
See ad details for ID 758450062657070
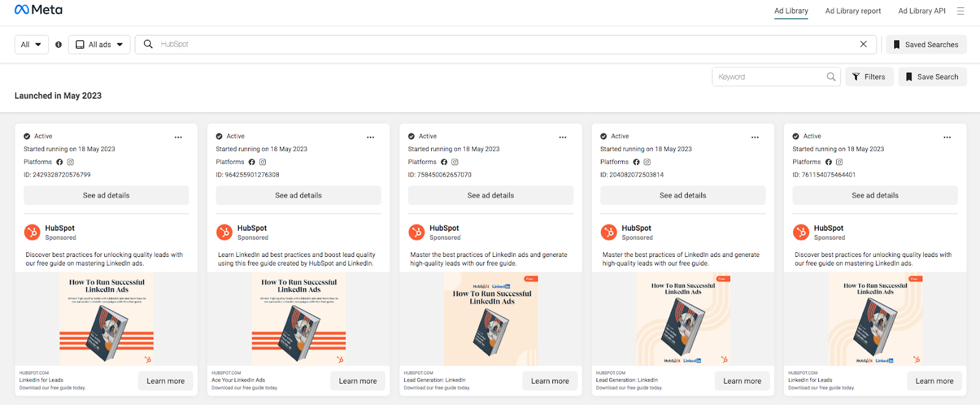coord(491,195)
